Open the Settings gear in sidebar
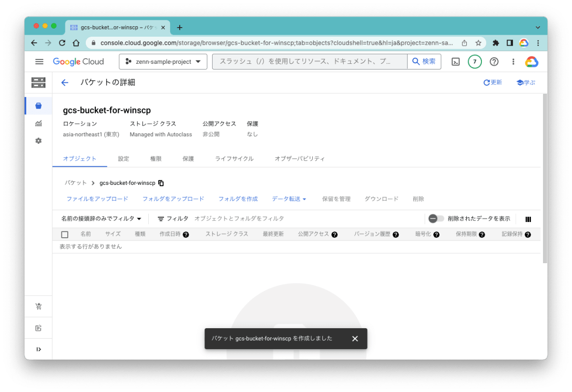The width and height of the screenshot is (572, 392). pos(39,141)
